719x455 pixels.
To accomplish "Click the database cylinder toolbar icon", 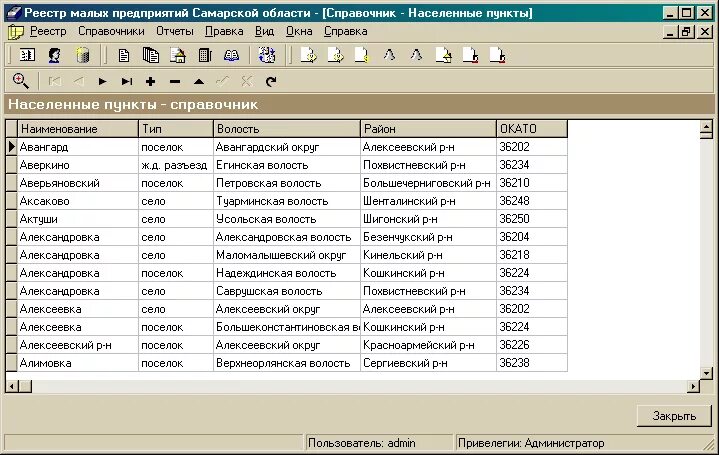I will (83, 55).
